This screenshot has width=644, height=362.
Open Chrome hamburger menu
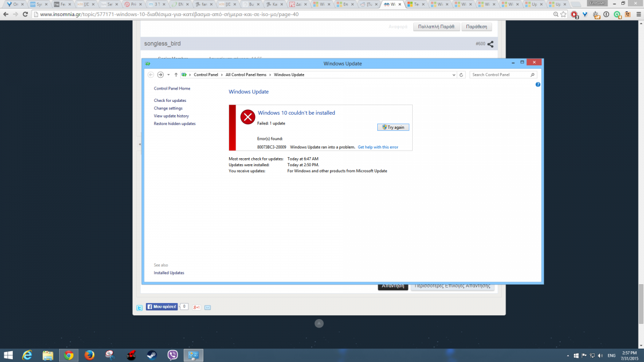pos(638,14)
